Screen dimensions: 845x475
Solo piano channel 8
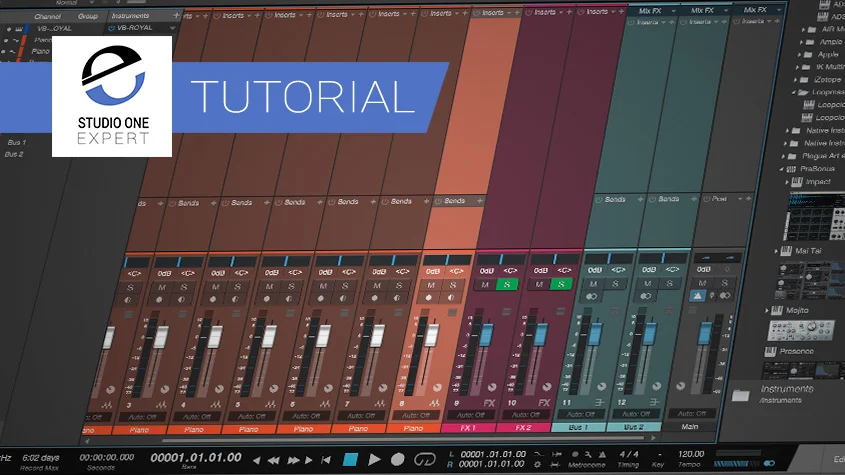point(453,285)
